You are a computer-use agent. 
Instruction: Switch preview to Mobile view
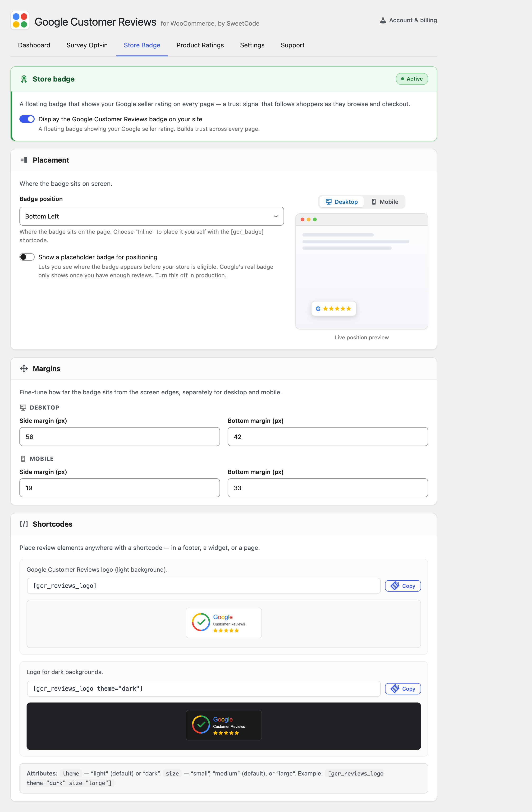(385, 202)
